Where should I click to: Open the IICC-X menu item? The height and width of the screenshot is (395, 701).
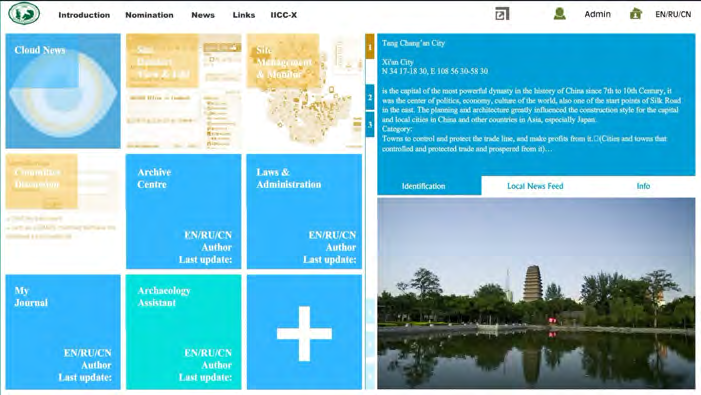pyautogui.click(x=283, y=15)
